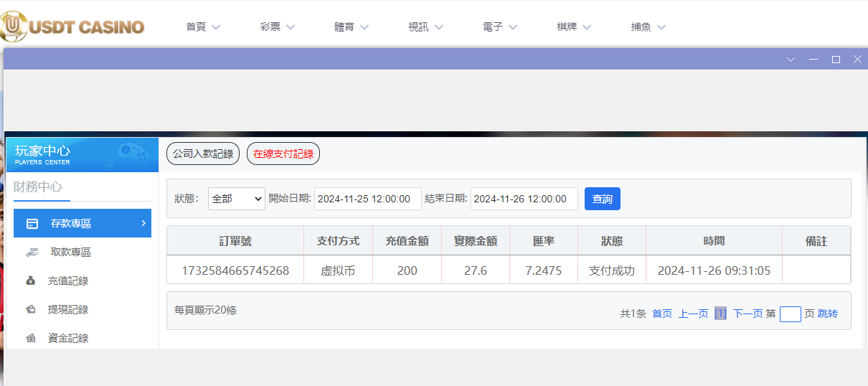Open the 狀態 status dropdown

[236, 199]
